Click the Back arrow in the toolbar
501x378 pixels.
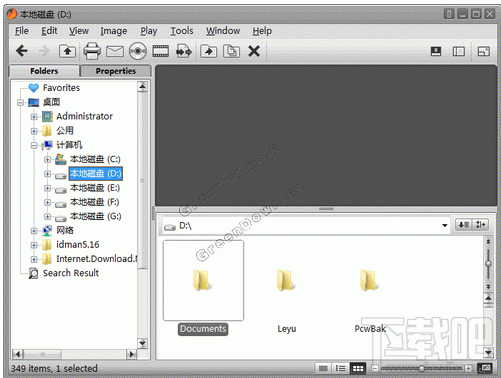click(x=22, y=51)
